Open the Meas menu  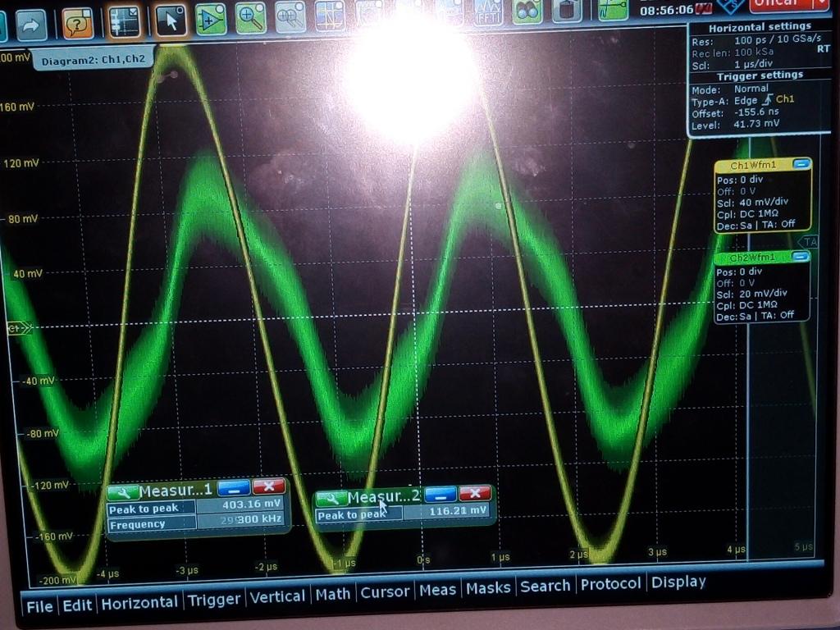click(437, 590)
